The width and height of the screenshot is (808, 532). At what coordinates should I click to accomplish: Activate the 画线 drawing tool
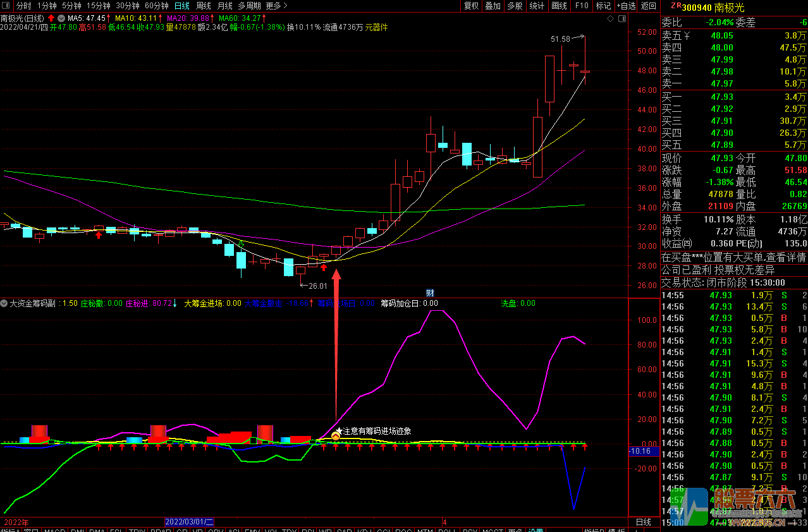(559, 6)
